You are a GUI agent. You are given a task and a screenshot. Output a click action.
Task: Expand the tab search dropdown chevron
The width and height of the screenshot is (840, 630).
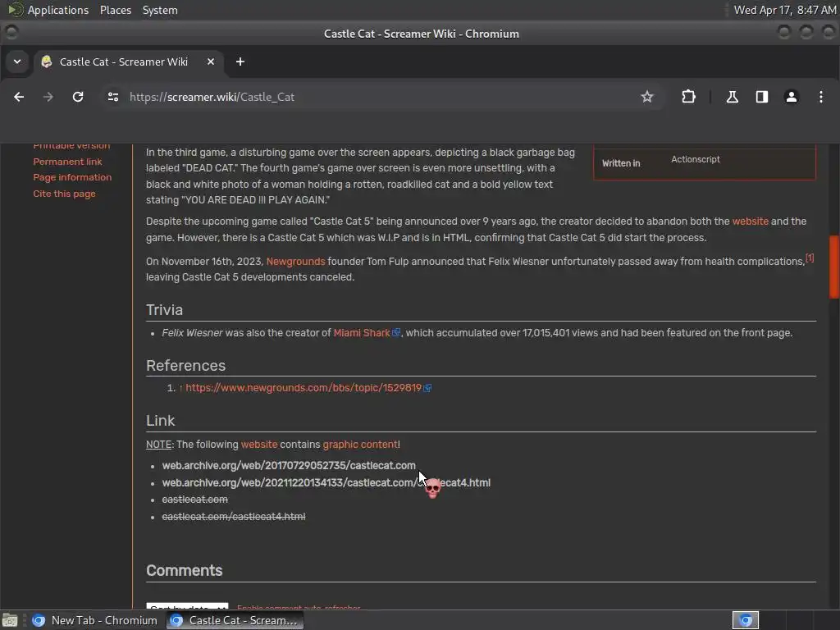tap(17, 62)
